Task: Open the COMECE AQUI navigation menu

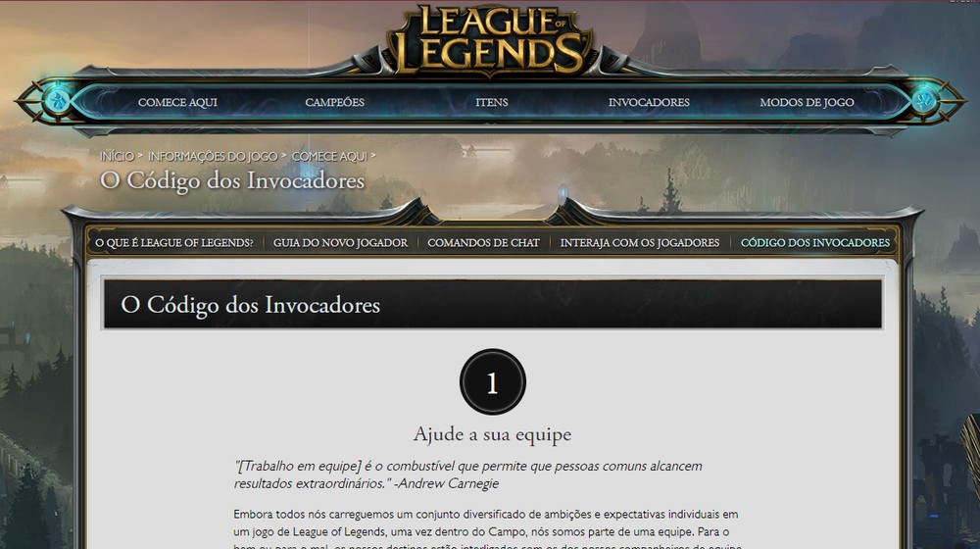Action: [177, 102]
